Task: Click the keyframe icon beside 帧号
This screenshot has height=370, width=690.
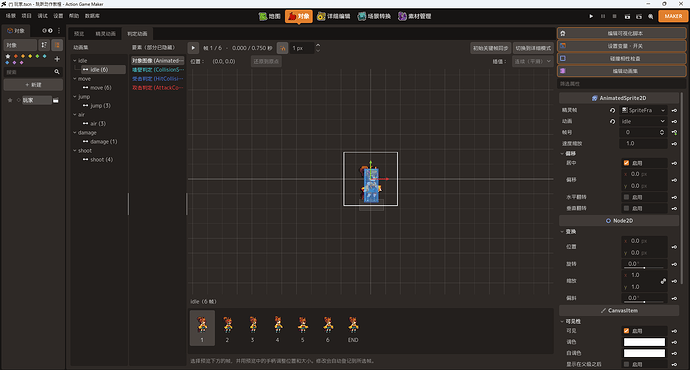Action: pyautogui.click(x=674, y=132)
